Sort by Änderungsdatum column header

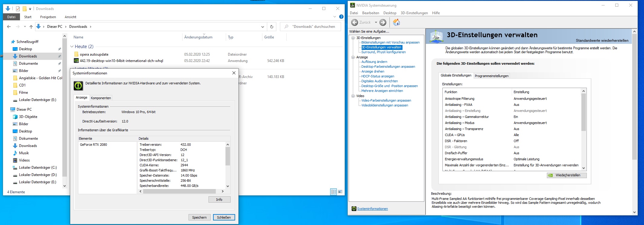(x=199, y=37)
